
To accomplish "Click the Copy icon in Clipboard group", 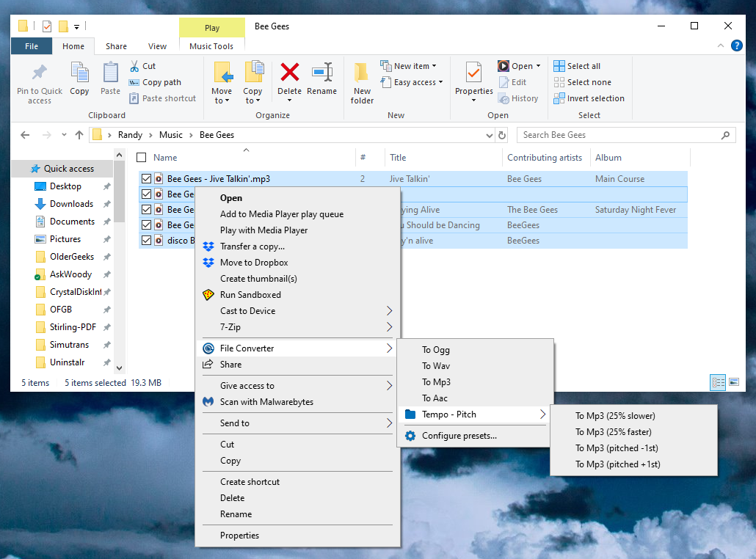I will [x=79, y=73].
